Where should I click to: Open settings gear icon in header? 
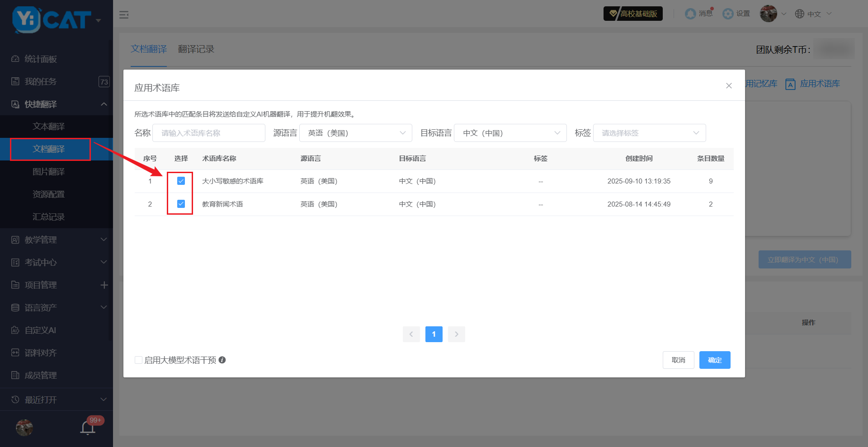click(728, 14)
